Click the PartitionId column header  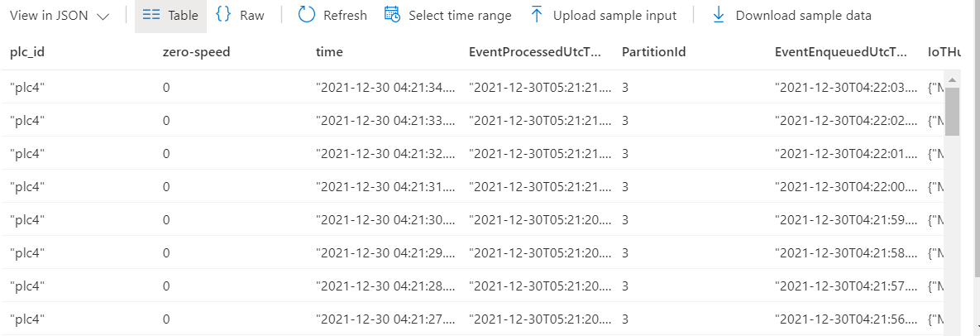(x=654, y=52)
